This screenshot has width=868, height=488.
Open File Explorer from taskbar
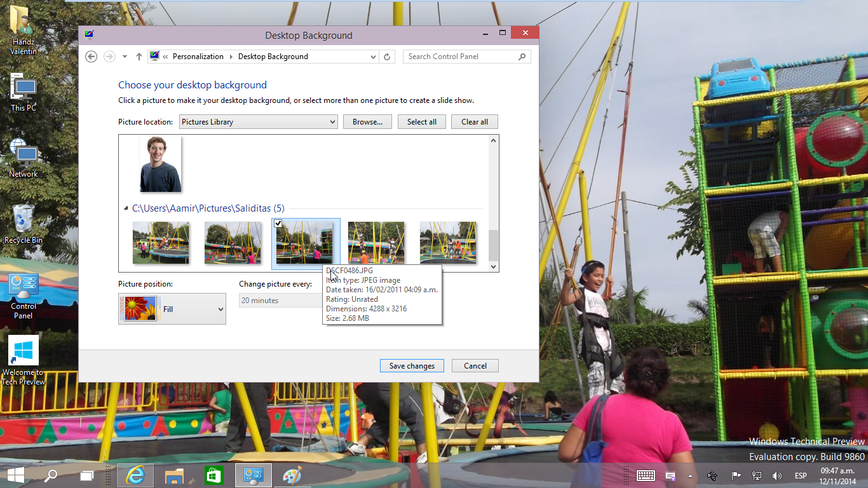click(174, 475)
